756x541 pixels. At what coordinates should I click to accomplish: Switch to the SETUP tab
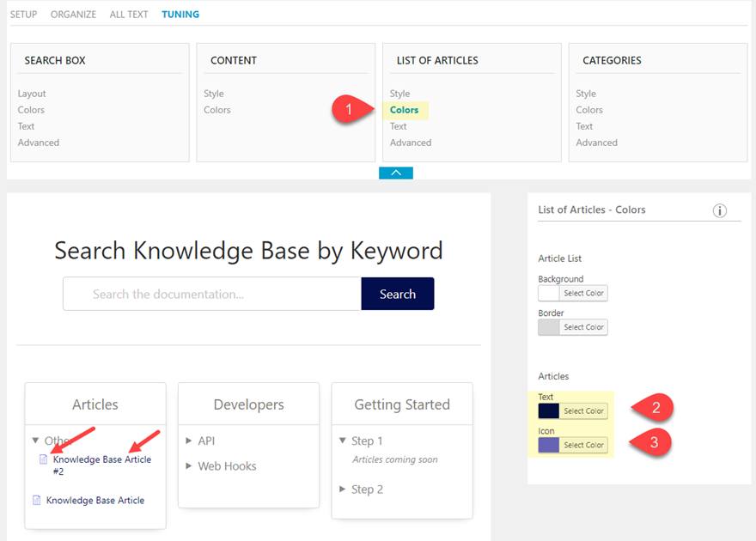(23, 14)
